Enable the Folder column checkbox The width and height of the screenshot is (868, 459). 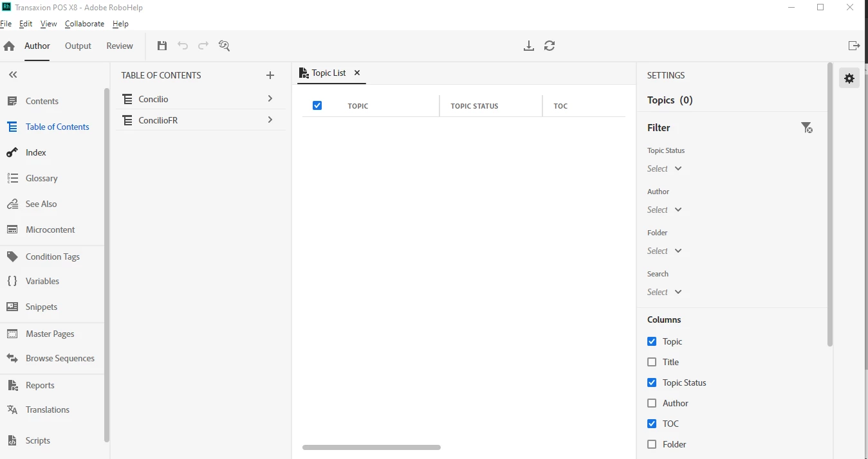click(x=652, y=444)
